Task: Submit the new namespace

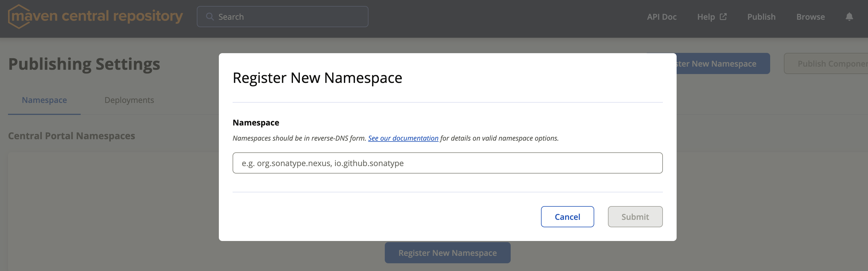Action: (635, 217)
